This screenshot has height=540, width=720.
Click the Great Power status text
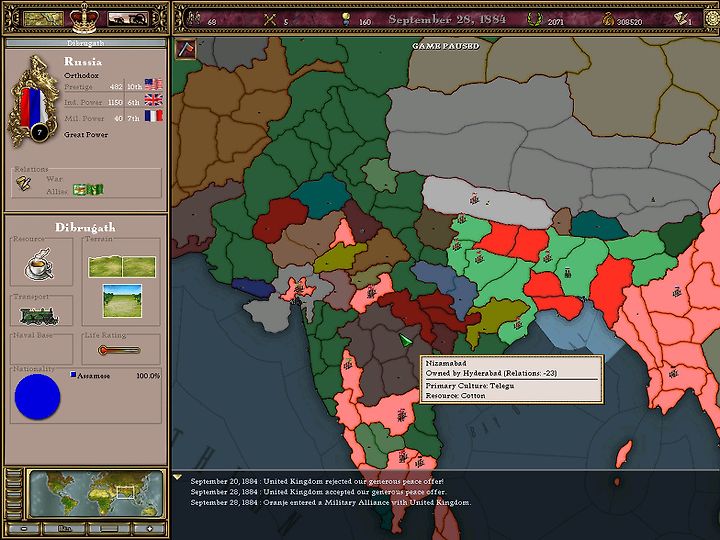click(86, 135)
